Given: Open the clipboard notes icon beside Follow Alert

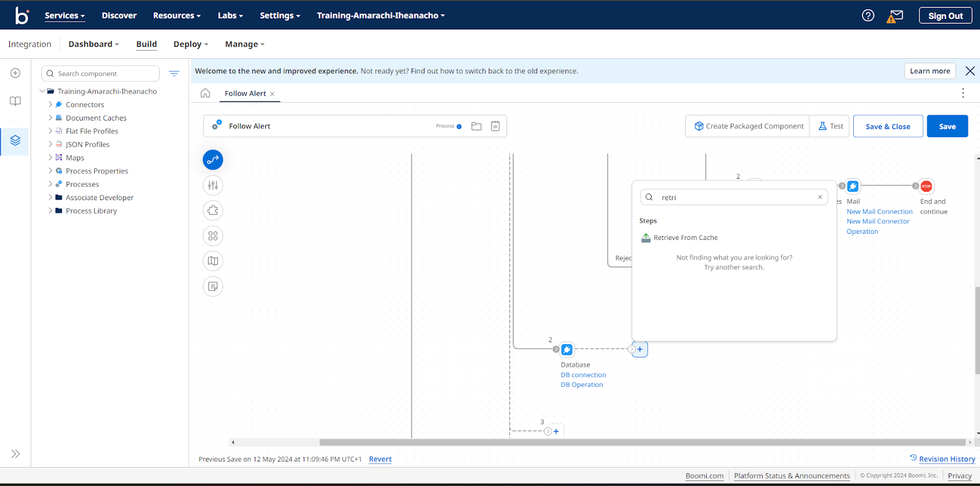Looking at the screenshot, I should pos(495,126).
